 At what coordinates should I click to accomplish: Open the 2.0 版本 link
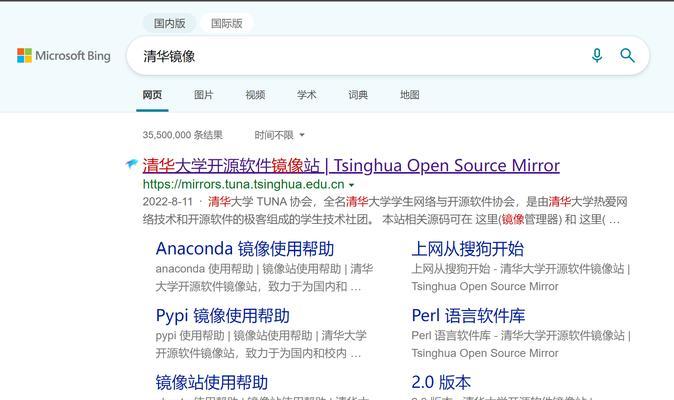441,382
